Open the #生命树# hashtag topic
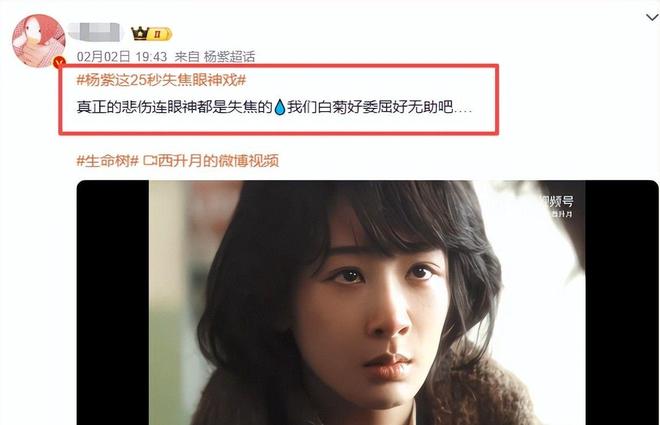Image resolution: width=660 pixels, height=425 pixels. point(107,160)
